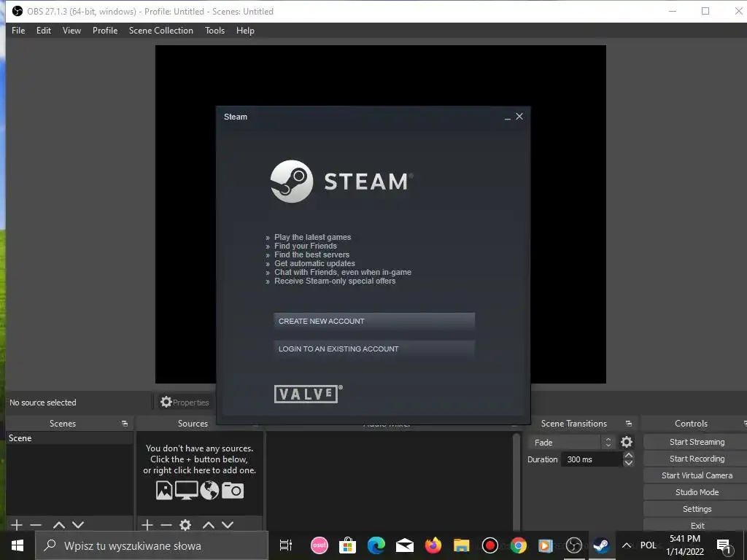Switch to Steam taskbar icon

point(601,545)
